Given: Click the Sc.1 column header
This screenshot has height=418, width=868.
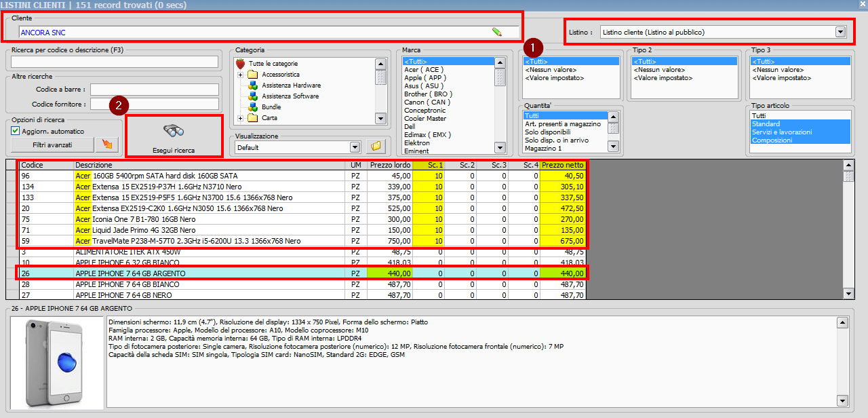Looking at the screenshot, I should click(x=429, y=165).
